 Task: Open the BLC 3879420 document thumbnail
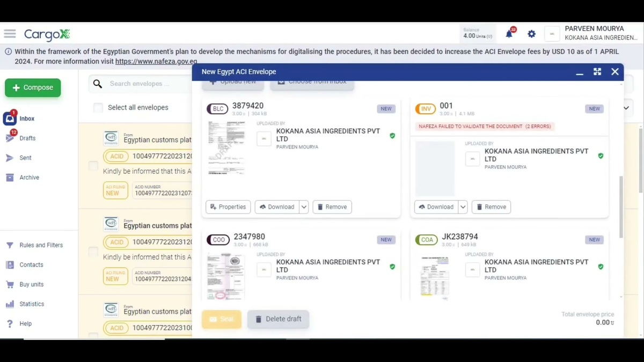(x=226, y=148)
